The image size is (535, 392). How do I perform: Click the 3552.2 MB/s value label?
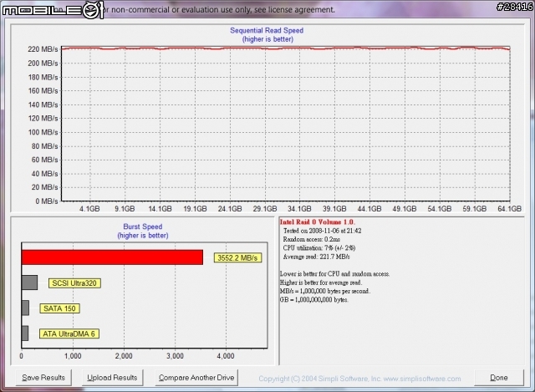click(237, 257)
